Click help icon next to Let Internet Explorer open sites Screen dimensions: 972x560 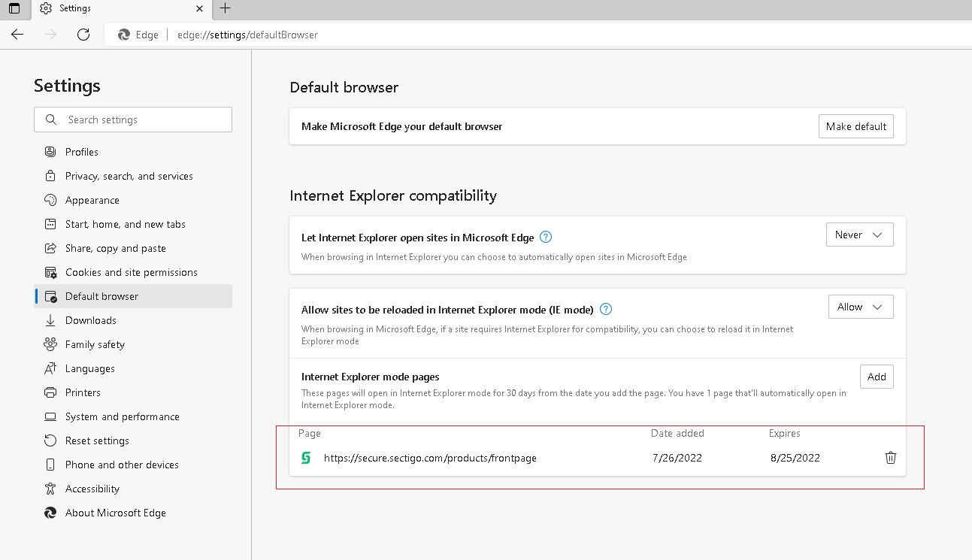[x=547, y=237]
